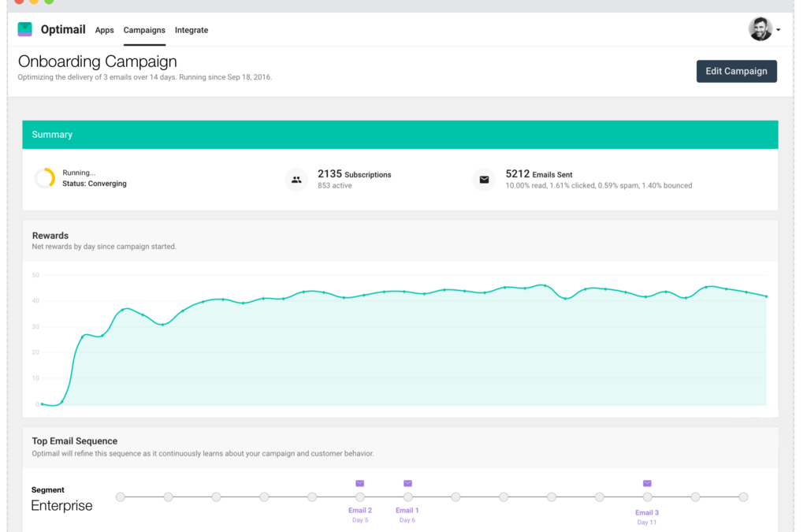Click the Optimail teal logo icon
807x532 pixels.
(24, 29)
